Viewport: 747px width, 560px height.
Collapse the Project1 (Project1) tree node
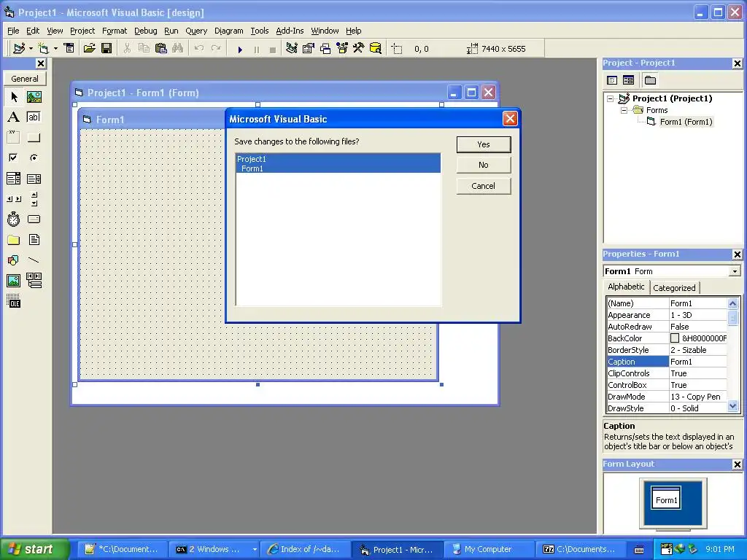pyautogui.click(x=611, y=98)
